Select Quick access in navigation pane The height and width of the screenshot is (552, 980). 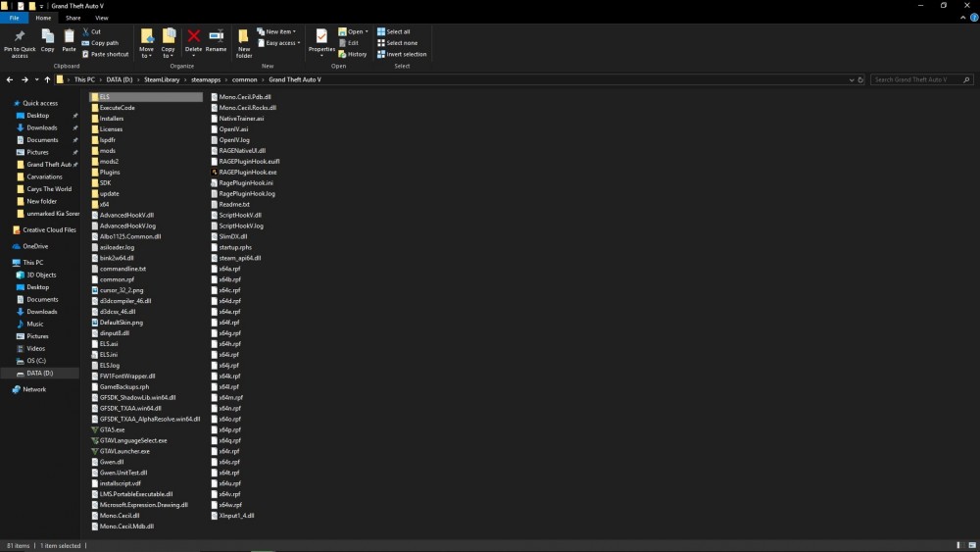[x=40, y=103]
